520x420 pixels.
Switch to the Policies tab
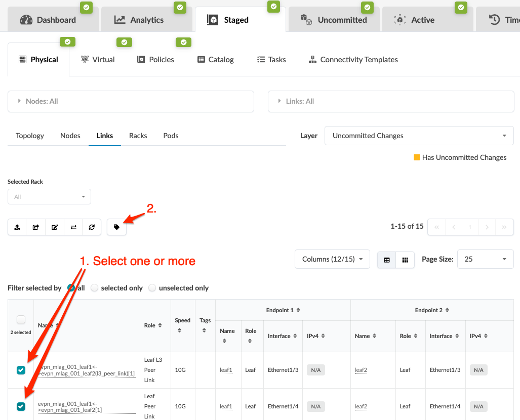(155, 60)
